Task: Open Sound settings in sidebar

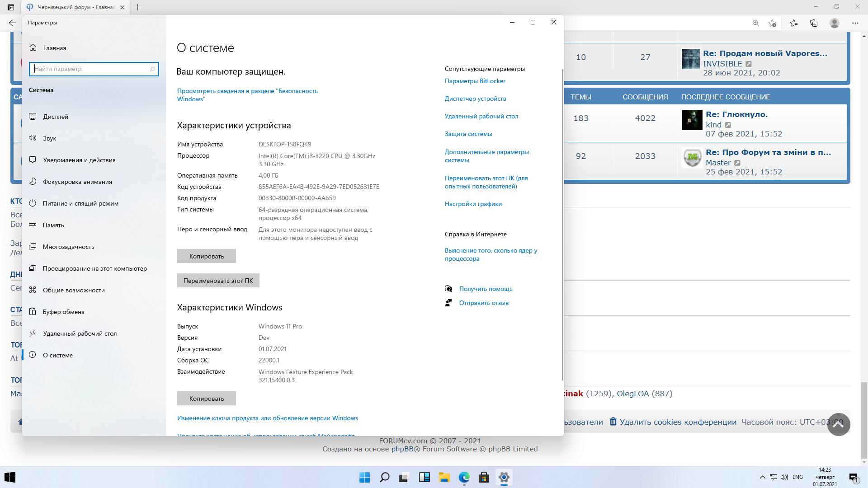Action: click(49, 138)
